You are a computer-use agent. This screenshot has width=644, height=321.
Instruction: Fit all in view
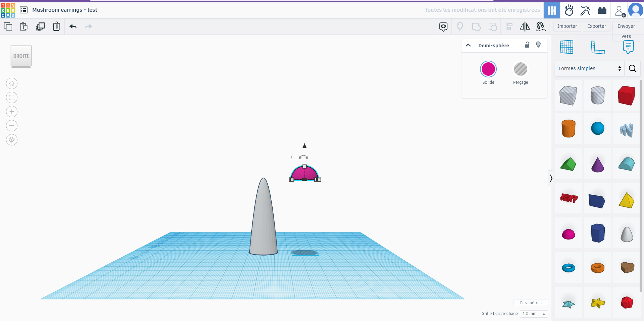click(12, 98)
